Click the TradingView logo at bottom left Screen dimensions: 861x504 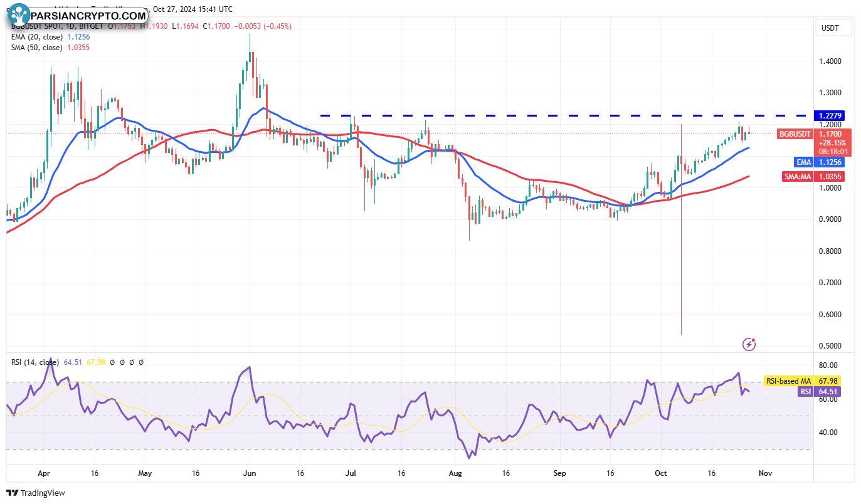click(36, 493)
